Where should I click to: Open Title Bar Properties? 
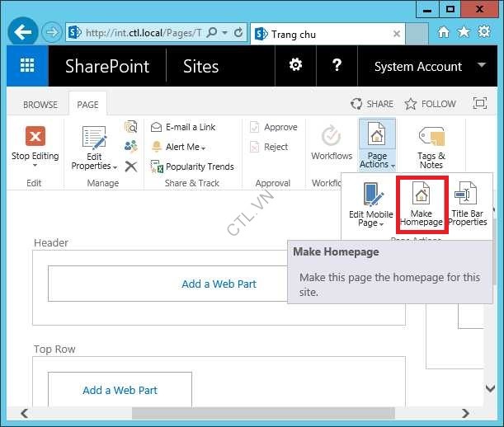coord(468,196)
